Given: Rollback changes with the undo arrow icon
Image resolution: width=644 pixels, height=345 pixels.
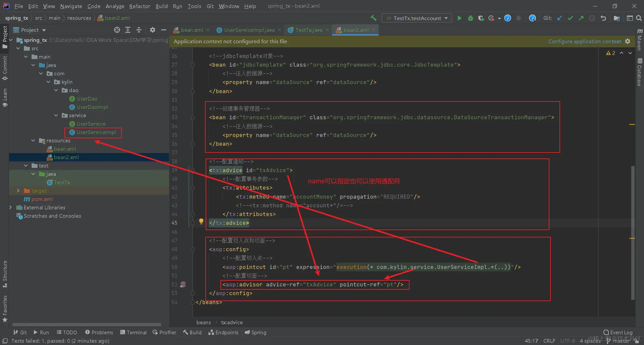Looking at the screenshot, I should 603,18.
